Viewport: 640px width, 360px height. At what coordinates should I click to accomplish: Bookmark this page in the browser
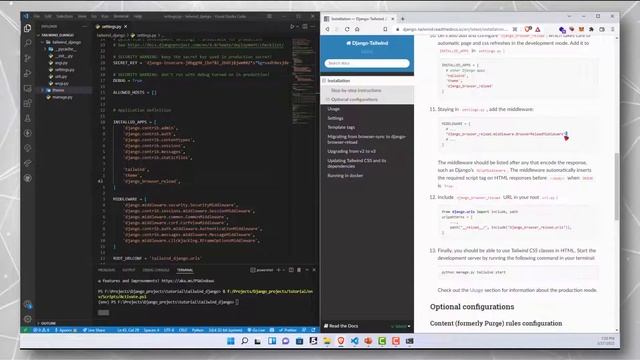(385, 29)
